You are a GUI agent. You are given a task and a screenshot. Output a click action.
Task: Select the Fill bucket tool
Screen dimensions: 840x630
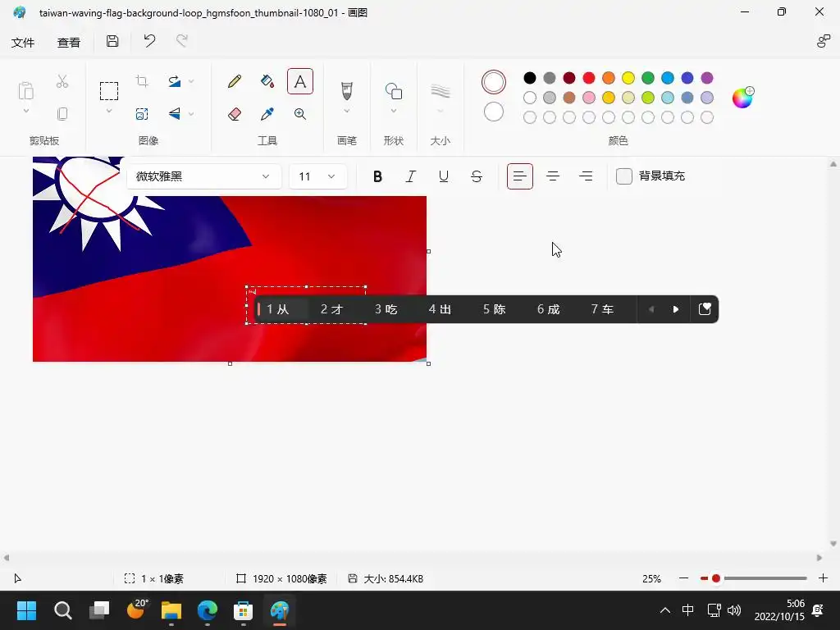coord(267,81)
